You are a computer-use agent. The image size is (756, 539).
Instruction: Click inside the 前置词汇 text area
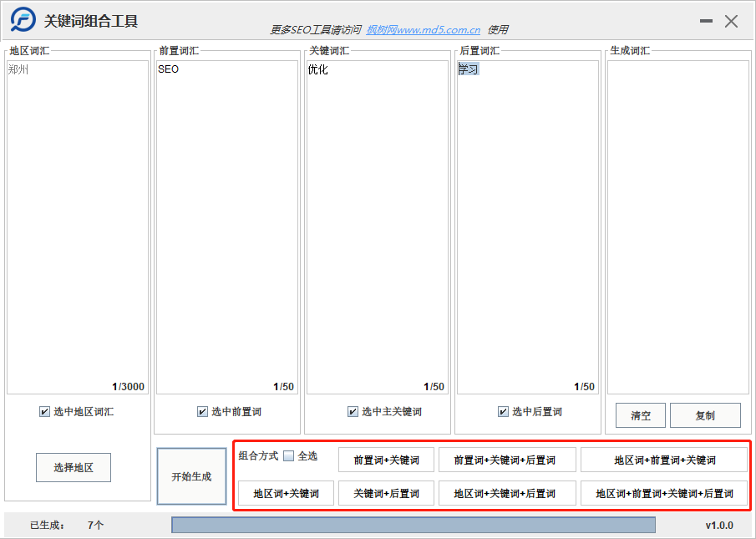point(227,227)
